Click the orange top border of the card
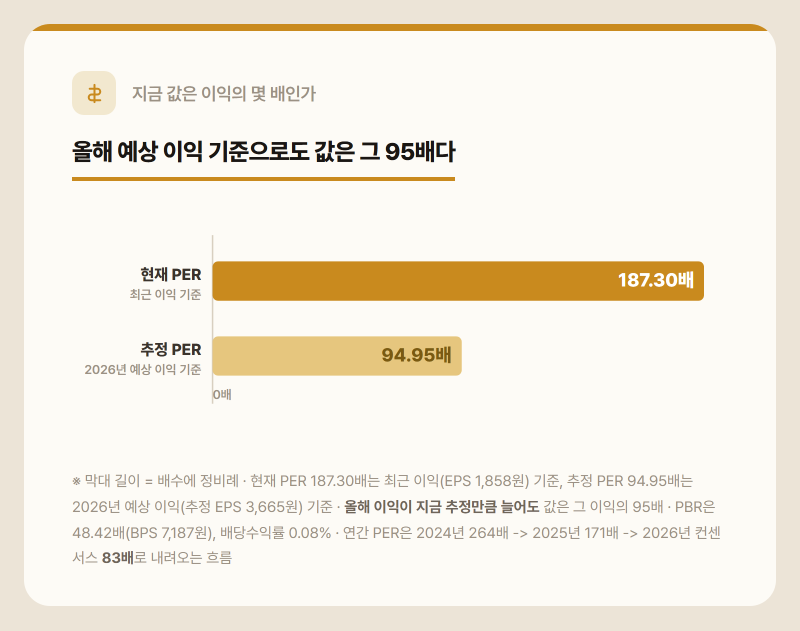This screenshot has width=800, height=631. pyautogui.click(x=400, y=27)
